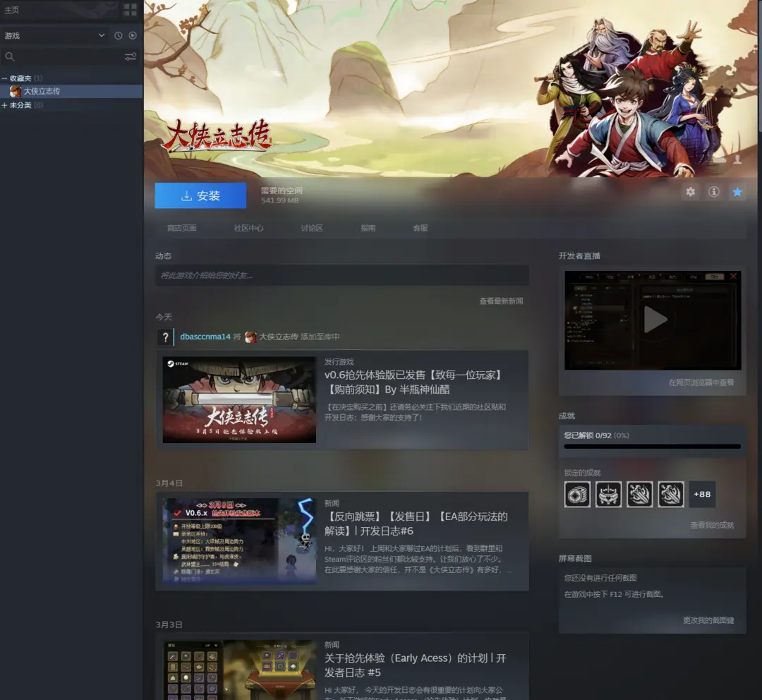This screenshot has height=700, width=762.
Task: Open the v0.6 抢先体验版 news thumbnail
Action: point(239,399)
